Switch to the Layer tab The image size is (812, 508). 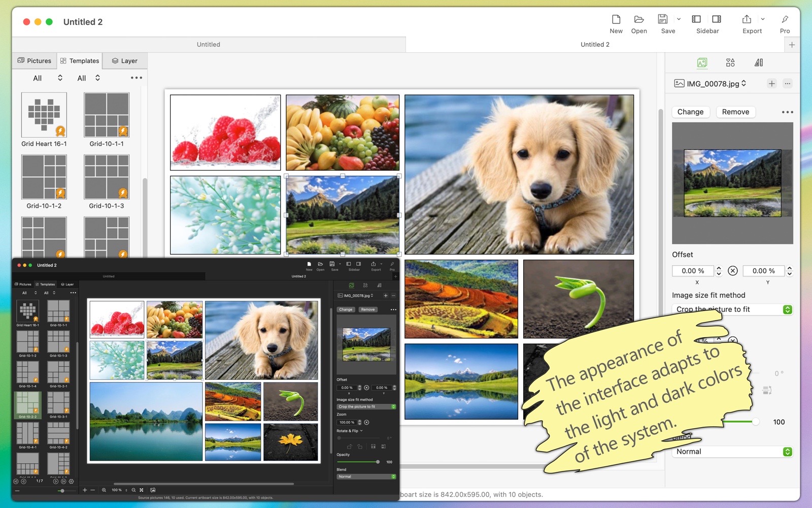(125, 60)
